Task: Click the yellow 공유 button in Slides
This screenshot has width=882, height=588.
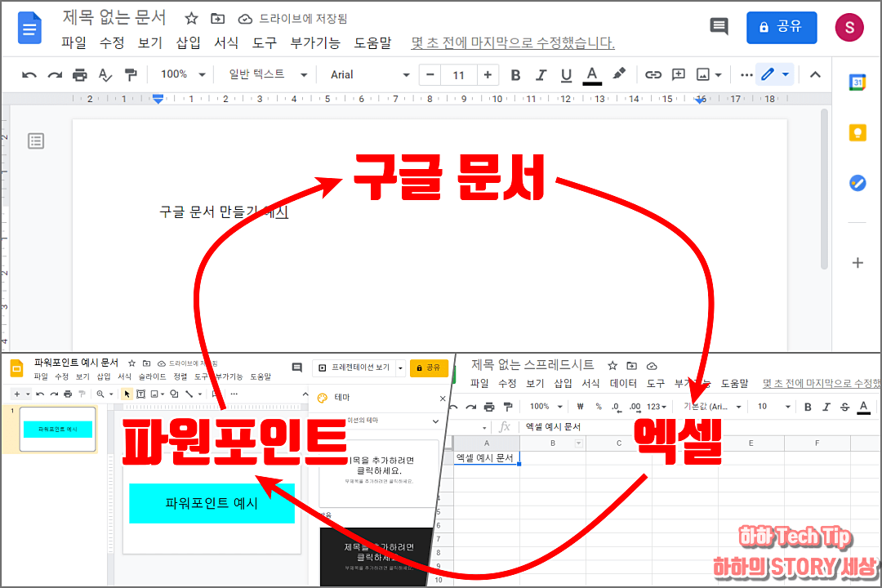Action: [x=429, y=367]
